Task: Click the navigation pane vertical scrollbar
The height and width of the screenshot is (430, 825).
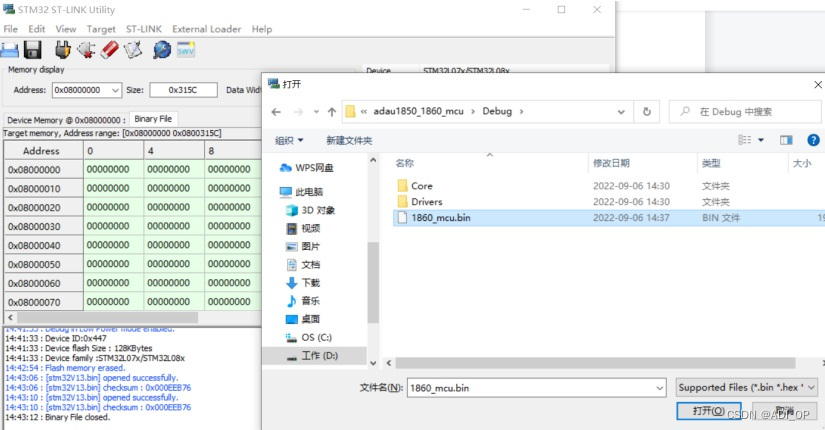Action: [x=373, y=283]
